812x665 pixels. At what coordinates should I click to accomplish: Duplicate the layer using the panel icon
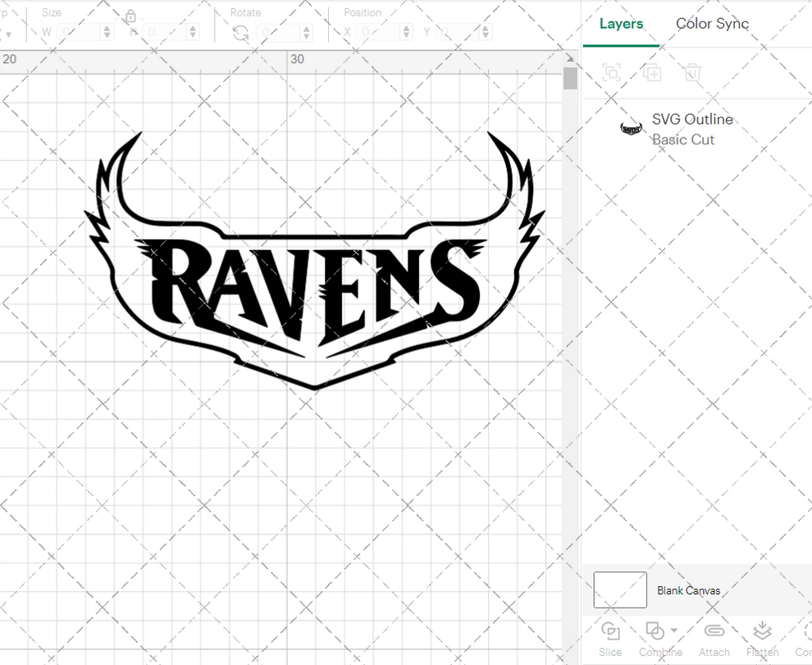point(652,73)
